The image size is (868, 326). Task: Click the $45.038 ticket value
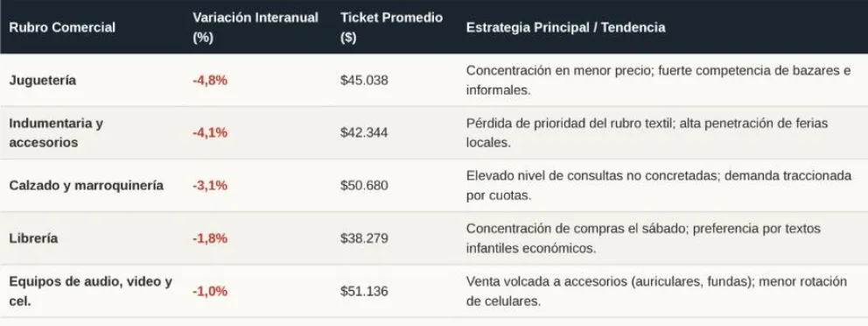coord(364,81)
